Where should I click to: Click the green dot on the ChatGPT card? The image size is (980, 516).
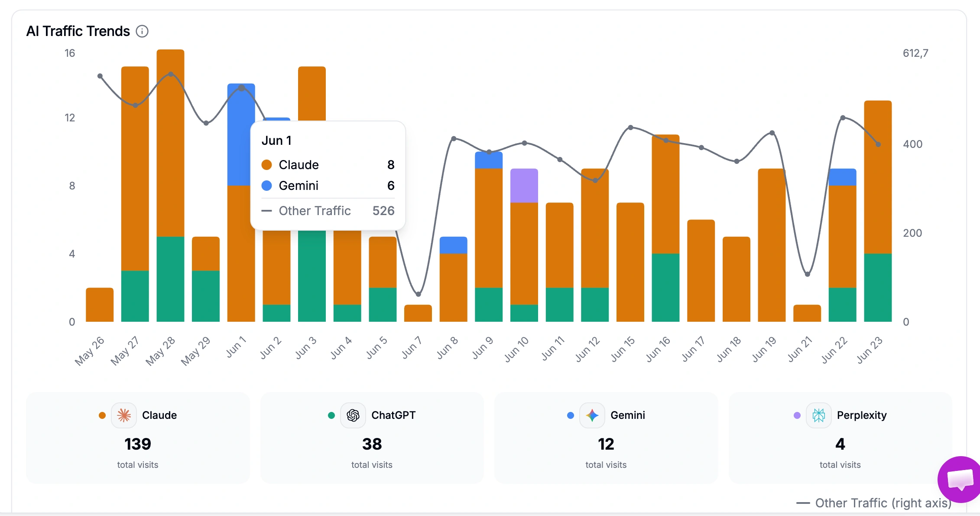(331, 415)
